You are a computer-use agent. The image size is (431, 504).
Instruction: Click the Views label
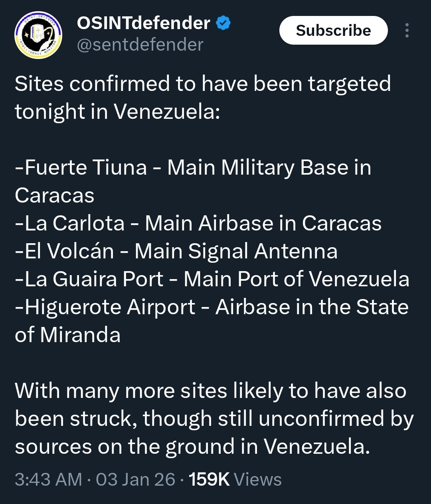pos(258,479)
